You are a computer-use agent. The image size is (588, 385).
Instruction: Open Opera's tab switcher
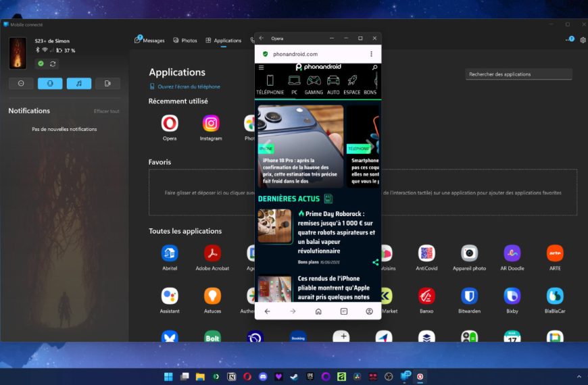pos(344,311)
